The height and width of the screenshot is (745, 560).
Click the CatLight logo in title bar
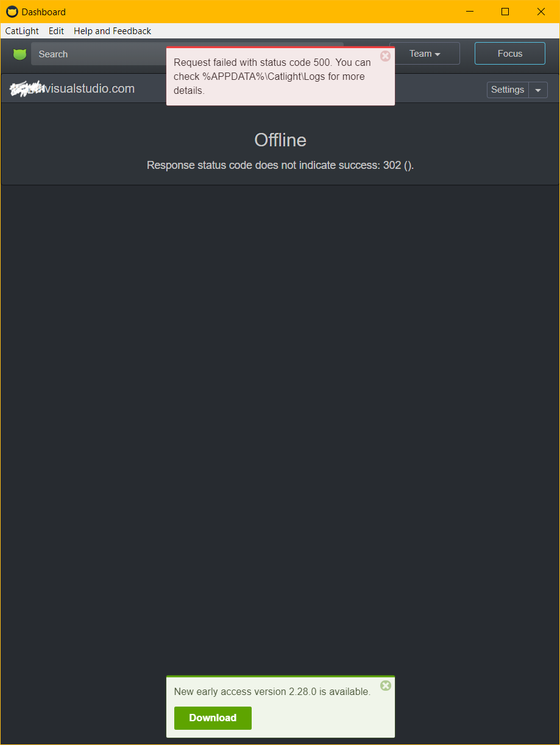click(x=12, y=12)
